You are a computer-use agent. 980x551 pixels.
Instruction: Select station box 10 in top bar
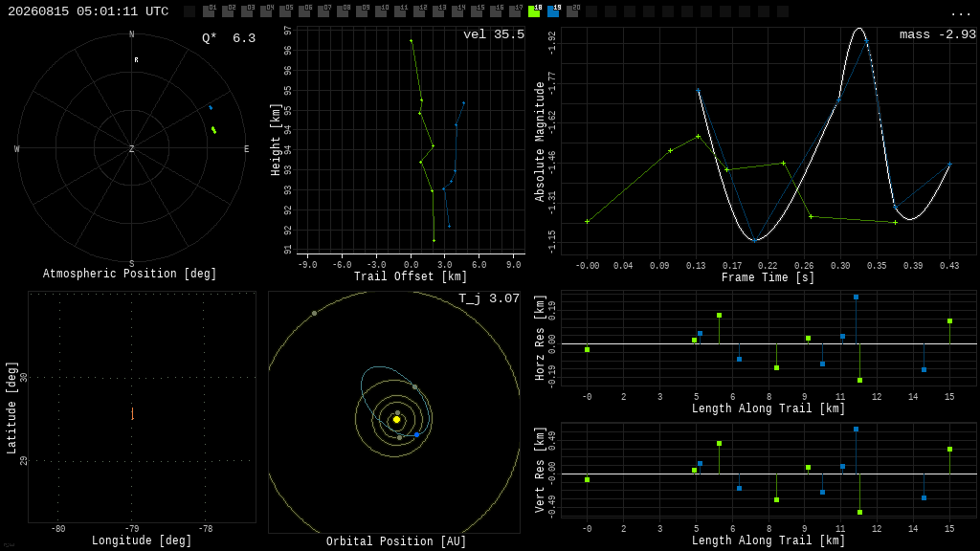pyautogui.click(x=381, y=11)
